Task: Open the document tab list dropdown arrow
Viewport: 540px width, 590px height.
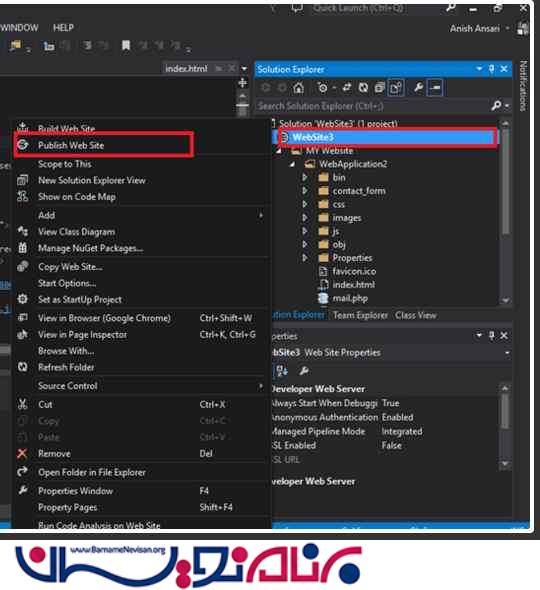Action: click(x=244, y=68)
